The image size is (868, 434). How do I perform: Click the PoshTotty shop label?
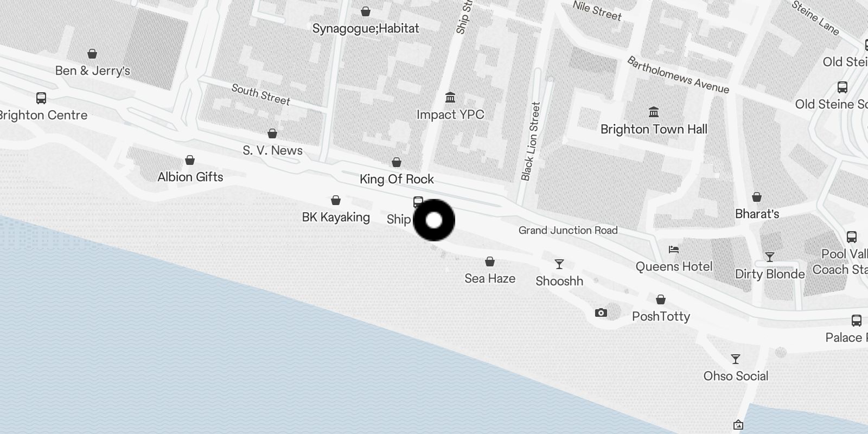point(661,316)
